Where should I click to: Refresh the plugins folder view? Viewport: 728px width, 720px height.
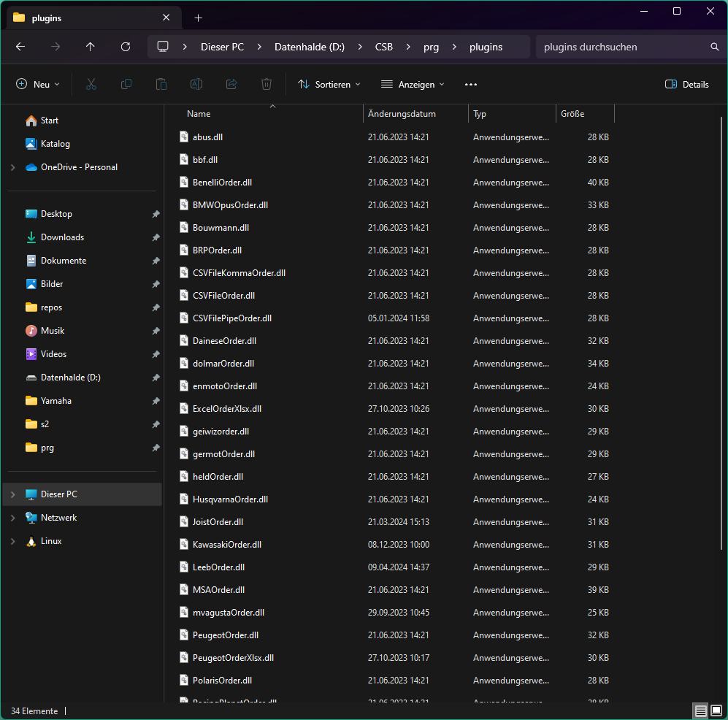click(x=126, y=47)
